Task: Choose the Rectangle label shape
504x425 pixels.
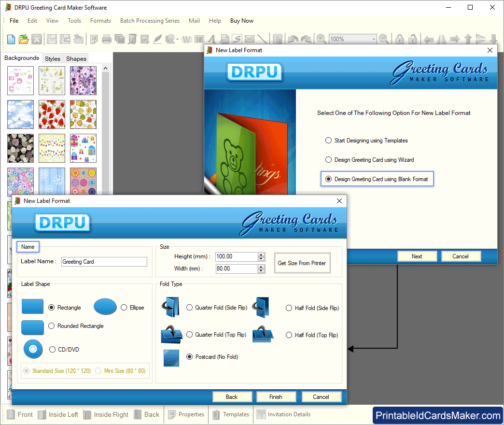Action: 65,308
